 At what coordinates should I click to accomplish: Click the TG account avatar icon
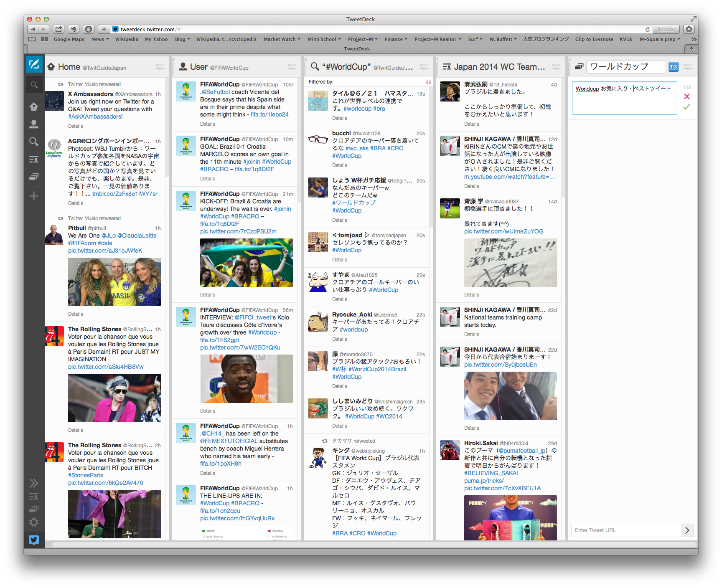coord(673,67)
